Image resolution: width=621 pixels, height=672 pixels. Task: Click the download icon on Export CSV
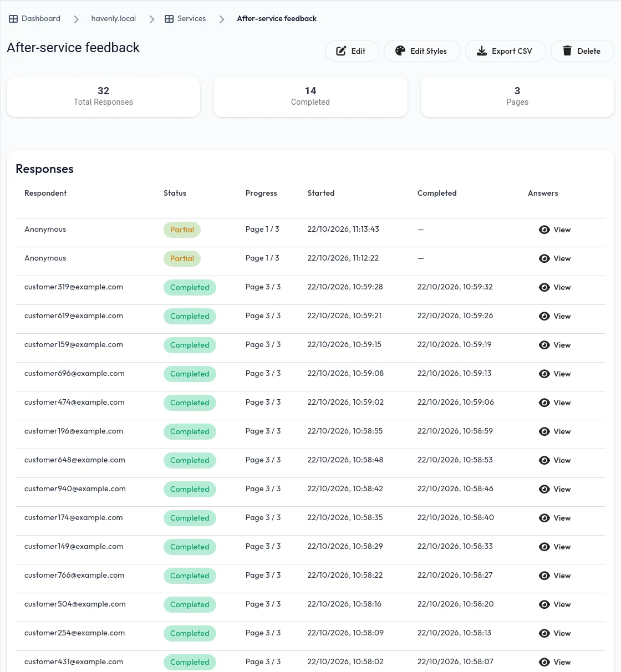482,51
